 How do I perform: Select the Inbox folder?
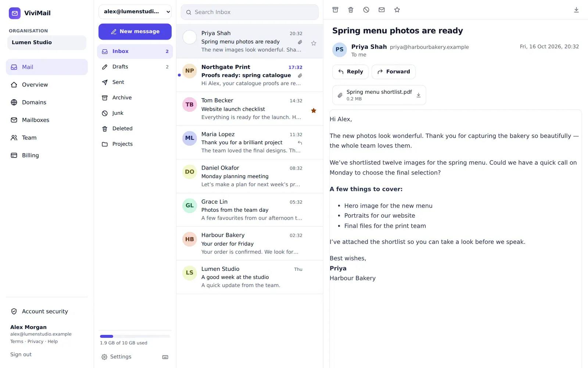pos(135,52)
